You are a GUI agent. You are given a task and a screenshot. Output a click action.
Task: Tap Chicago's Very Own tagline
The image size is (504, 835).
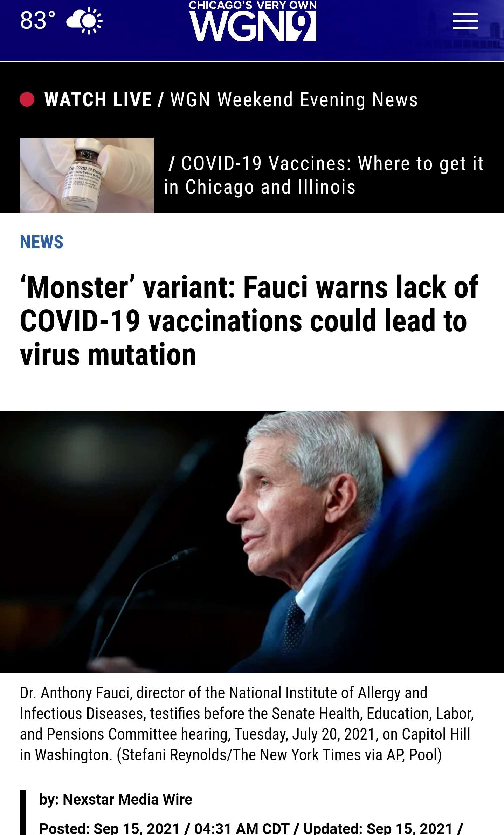coord(253,5)
